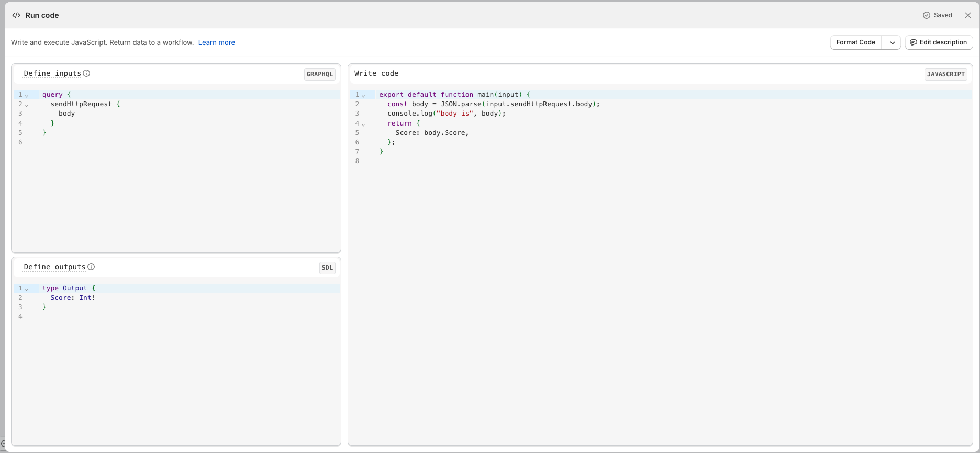This screenshot has height=453, width=980.
Task: Open the Learn more link
Action: click(217, 42)
